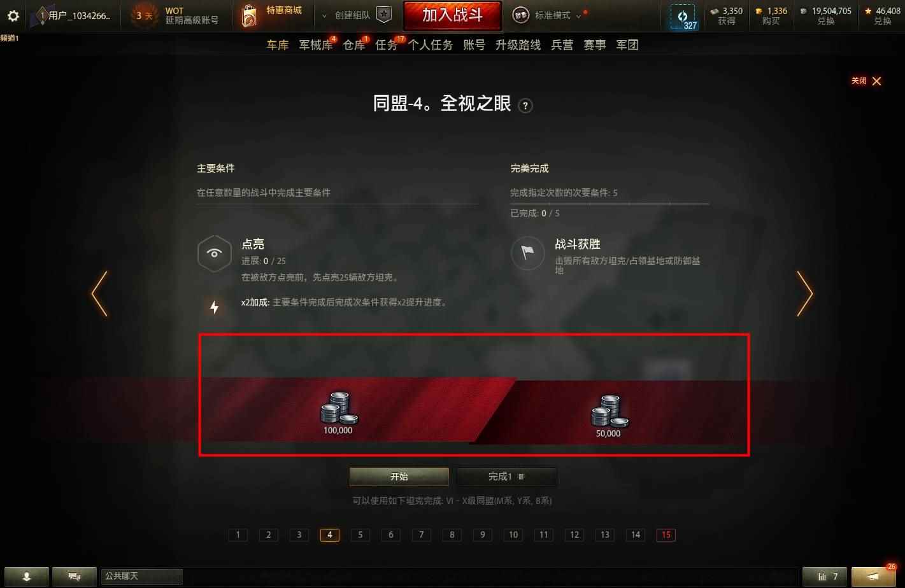Viewport: 905px width, 588px height.
Task: Click the 战斗获胜 flag icon
Action: tap(527, 253)
